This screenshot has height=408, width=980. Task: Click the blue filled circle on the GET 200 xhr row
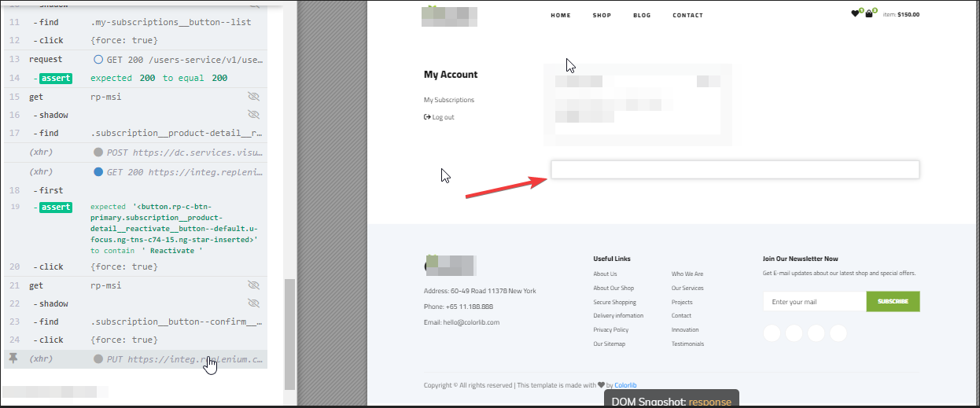(x=98, y=171)
